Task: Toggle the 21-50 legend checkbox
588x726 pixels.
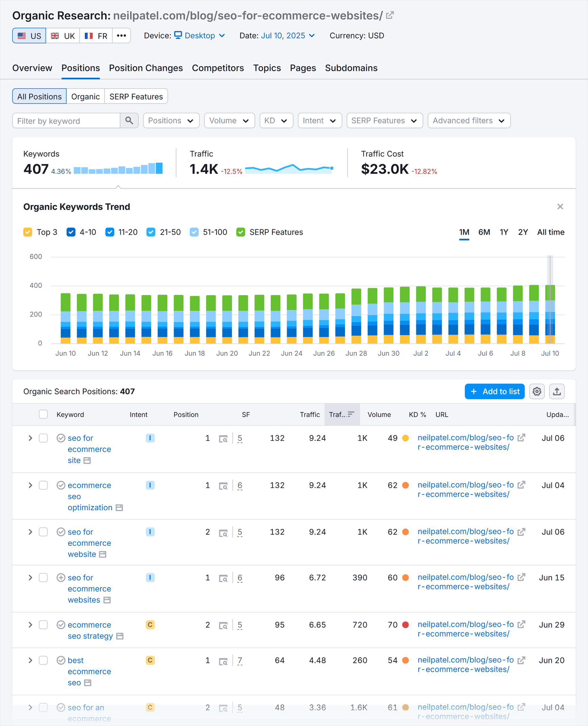Action: pyautogui.click(x=151, y=232)
